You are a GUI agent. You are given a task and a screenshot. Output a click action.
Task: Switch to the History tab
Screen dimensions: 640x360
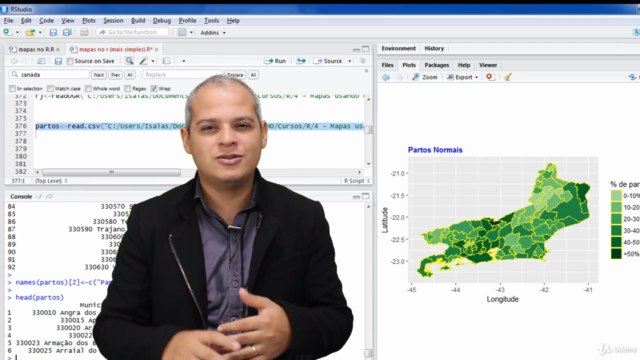pyautogui.click(x=434, y=49)
